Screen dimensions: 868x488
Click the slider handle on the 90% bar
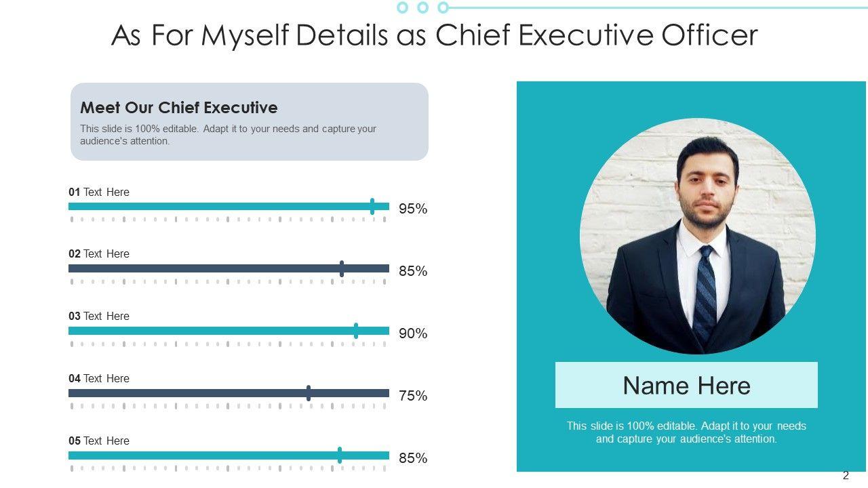[x=356, y=331]
